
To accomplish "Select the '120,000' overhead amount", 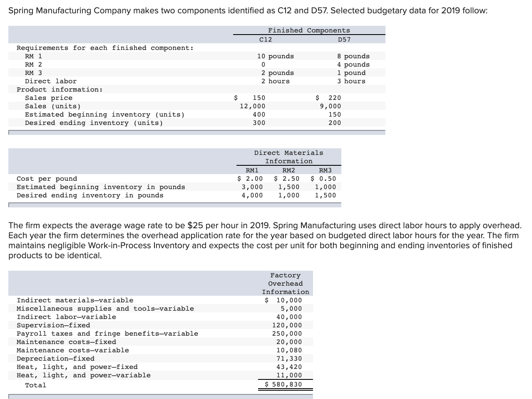I will click(287, 325).
